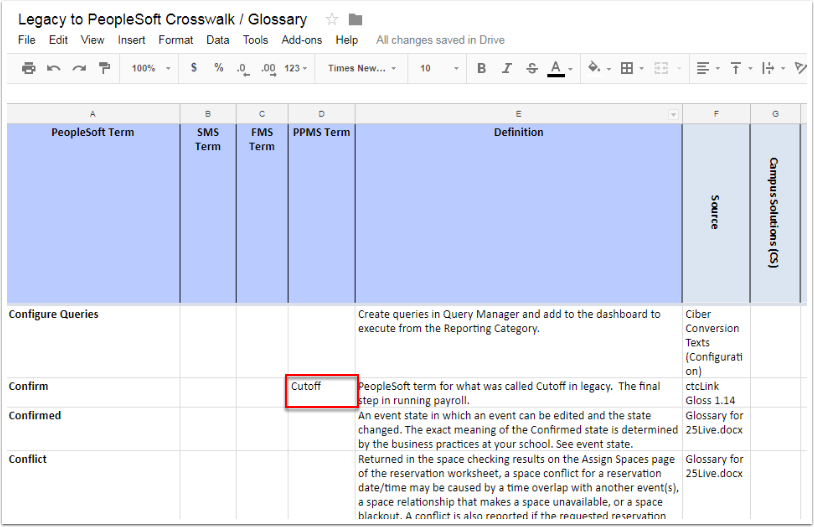This screenshot has height=527, width=814.
Task: Select the Ciber Conversion Texts source cell
Action: click(x=716, y=341)
